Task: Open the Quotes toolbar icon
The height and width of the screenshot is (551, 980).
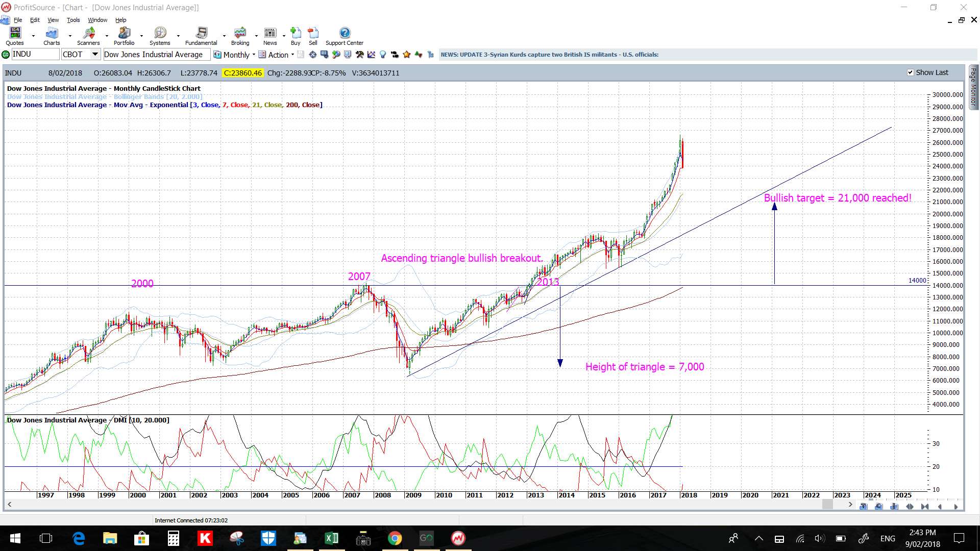Action: click(15, 36)
